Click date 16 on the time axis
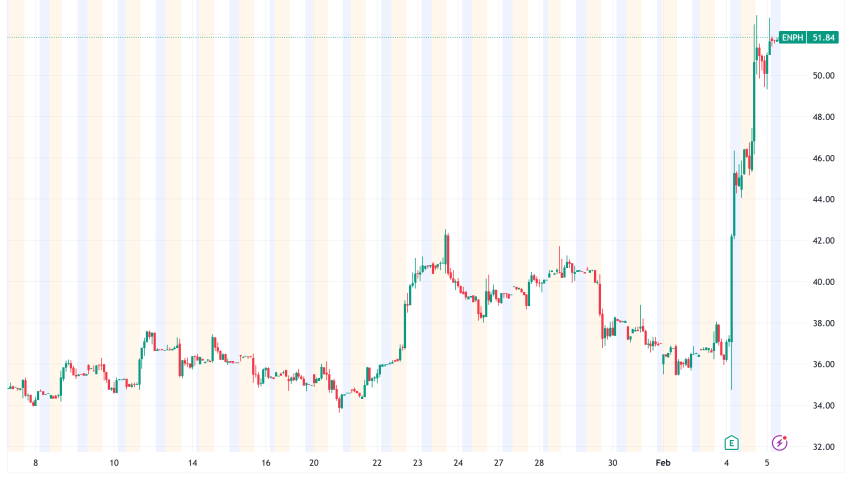The height and width of the screenshot is (485, 852). (266, 464)
